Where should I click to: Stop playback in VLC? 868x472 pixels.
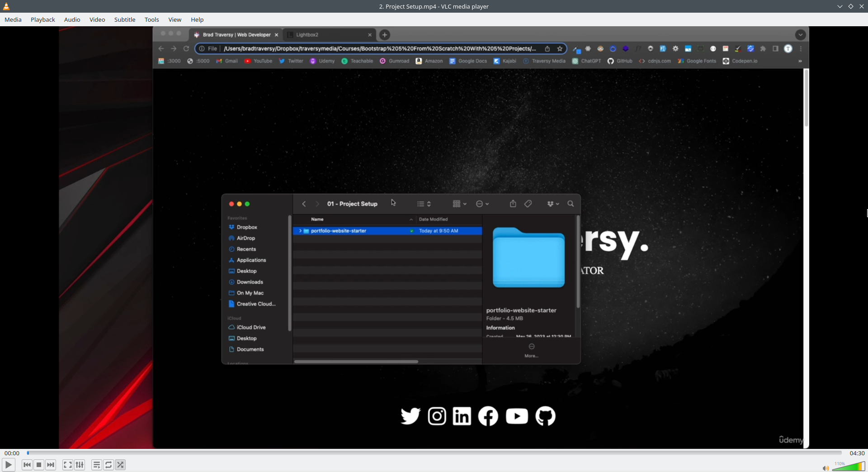[39, 465]
